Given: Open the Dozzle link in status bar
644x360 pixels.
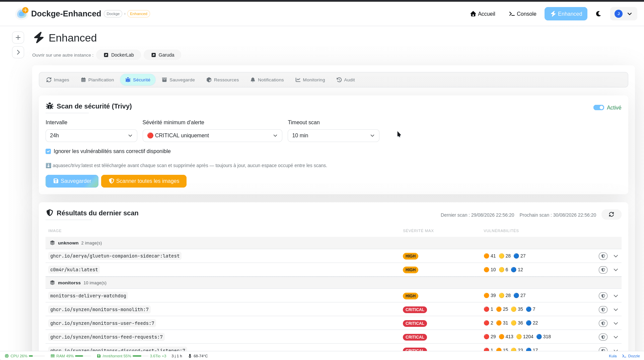Looking at the screenshot, I should 631,356.
